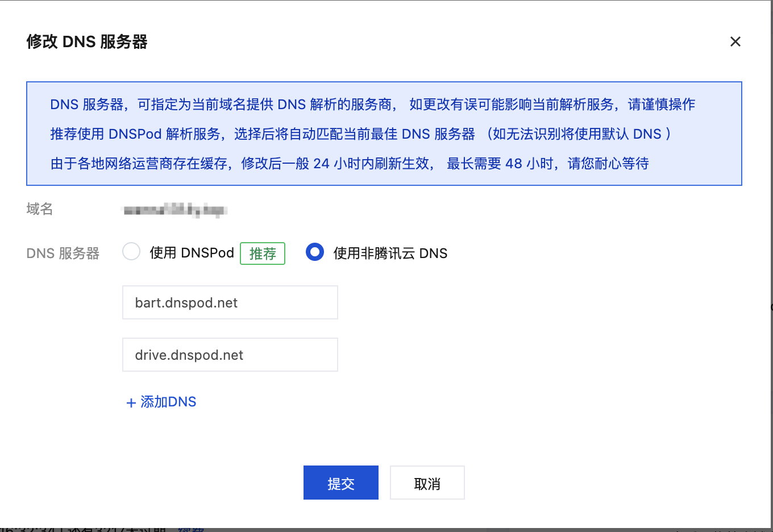Click the blurred domain name value

[x=175, y=210]
